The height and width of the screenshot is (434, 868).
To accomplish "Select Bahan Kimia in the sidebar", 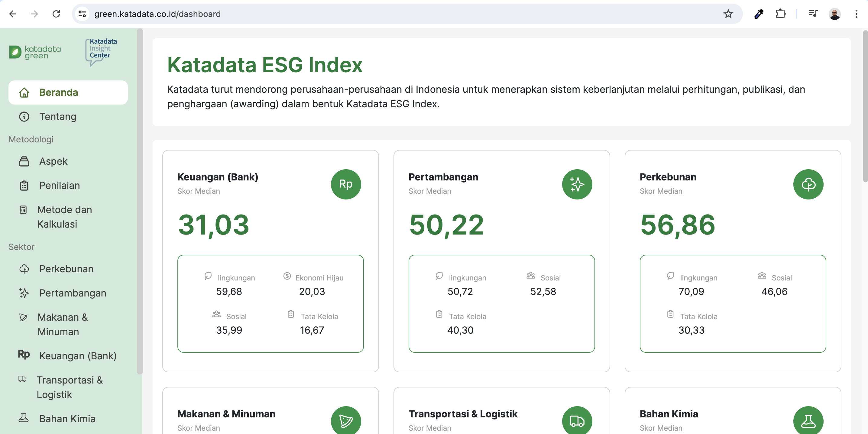I will click(x=68, y=419).
